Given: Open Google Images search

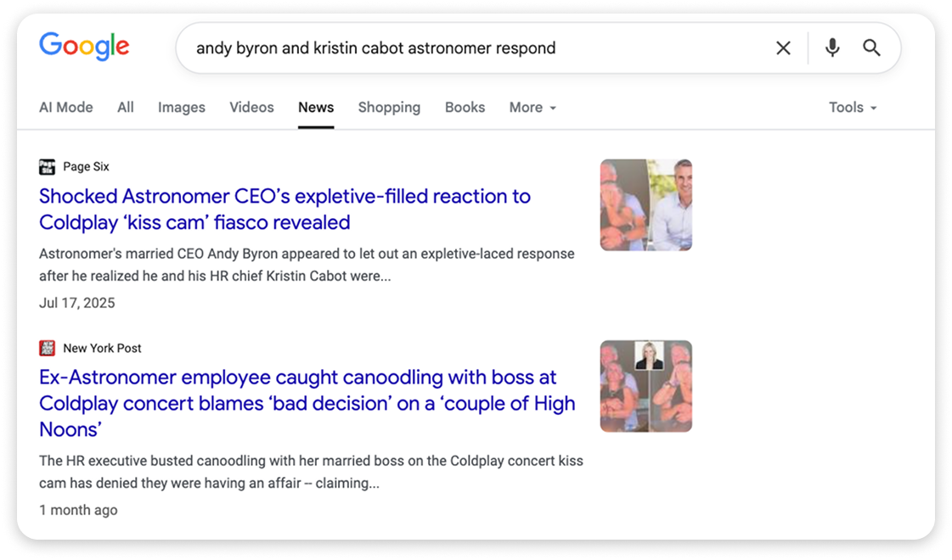Looking at the screenshot, I should point(181,107).
